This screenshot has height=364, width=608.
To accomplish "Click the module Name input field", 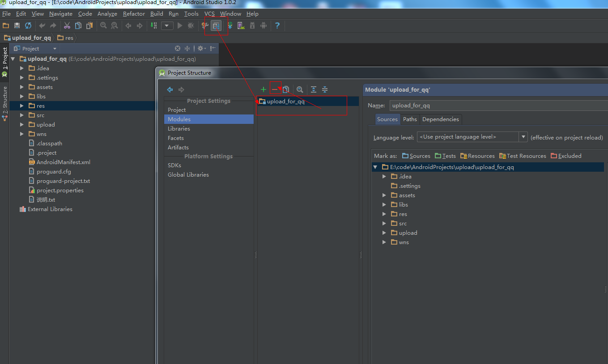I will pos(498,106).
